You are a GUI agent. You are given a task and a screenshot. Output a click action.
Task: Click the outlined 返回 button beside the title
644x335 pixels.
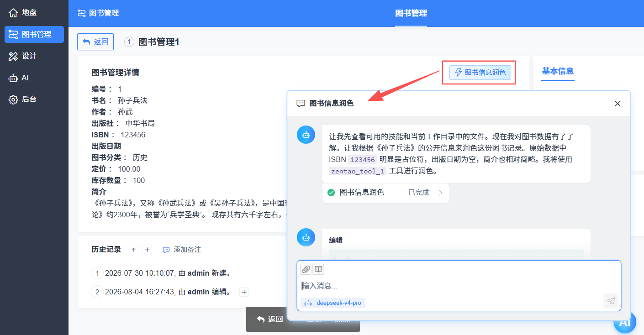95,42
